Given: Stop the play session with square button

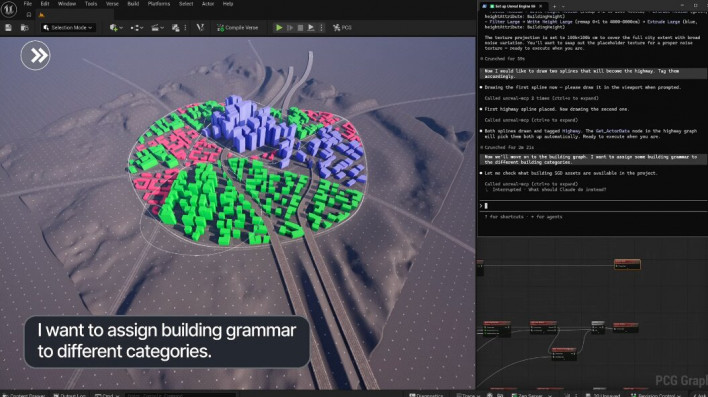Looking at the screenshot, I should pos(300,28).
